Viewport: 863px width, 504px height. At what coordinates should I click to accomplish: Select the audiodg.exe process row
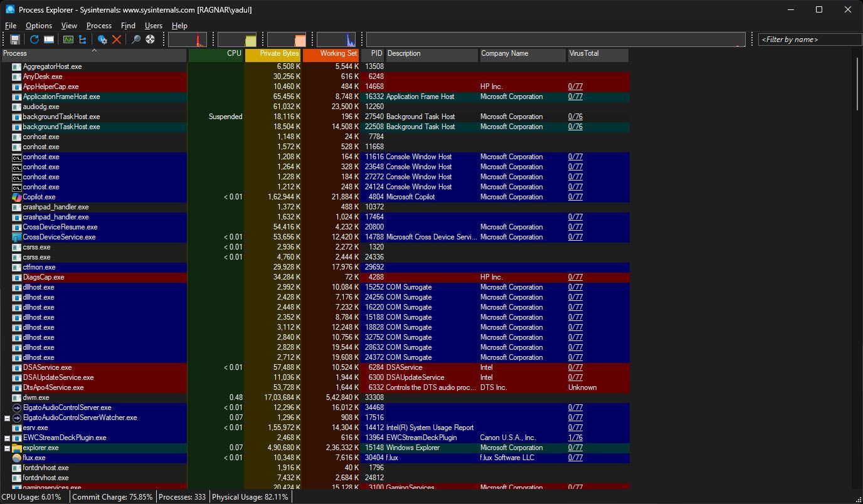coord(314,107)
